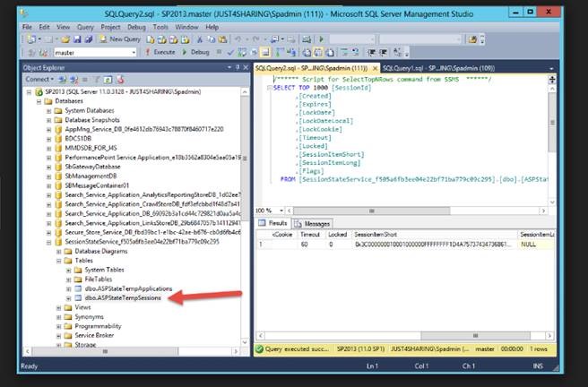Click the Paste icon in toolbar
The image size is (588, 387).
[x=222, y=39]
